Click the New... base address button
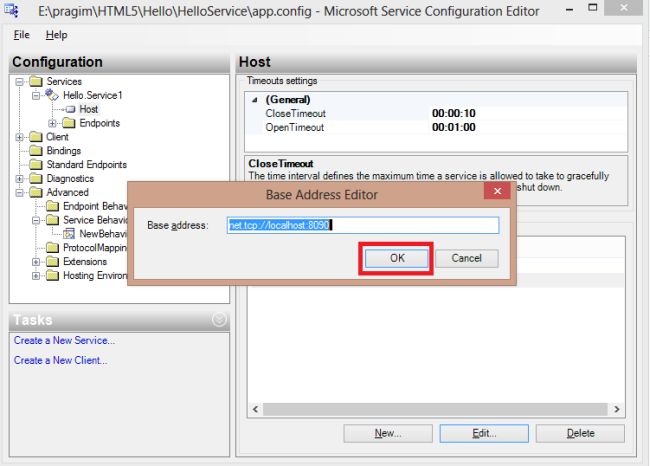 pyautogui.click(x=388, y=433)
